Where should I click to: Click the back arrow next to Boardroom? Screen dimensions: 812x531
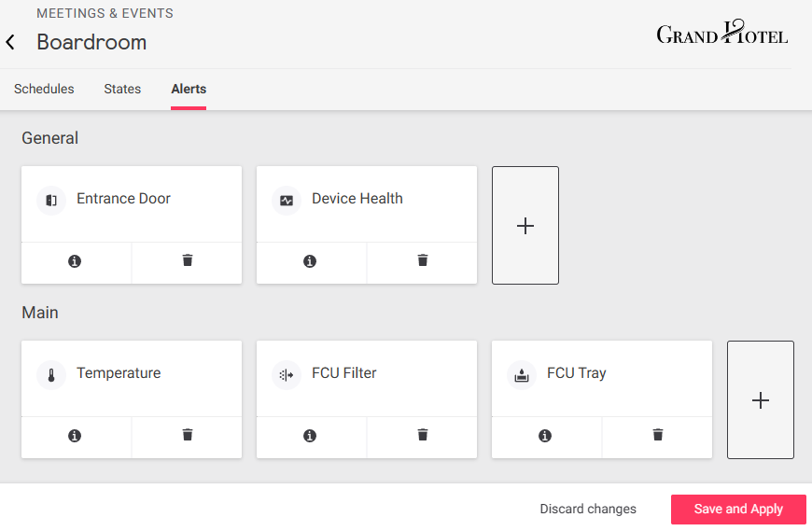coord(10,42)
